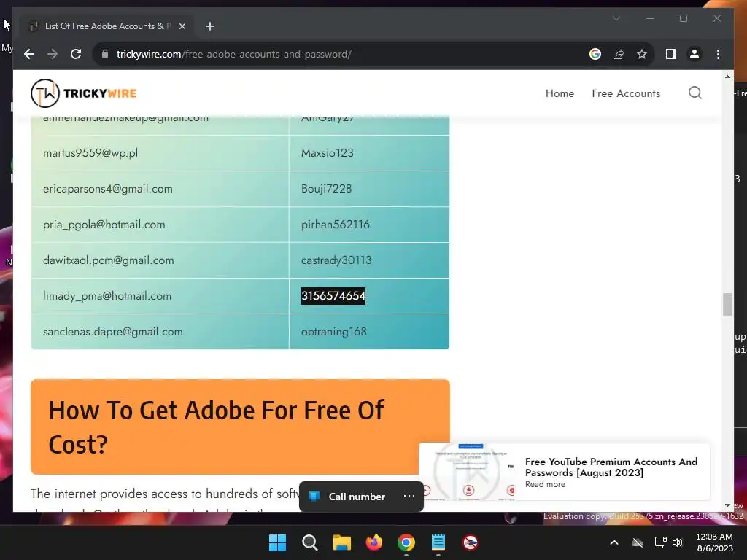Image resolution: width=747 pixels, height=560 pixels.
Task: Bookmark this page with the star
Action: (642, 54)
